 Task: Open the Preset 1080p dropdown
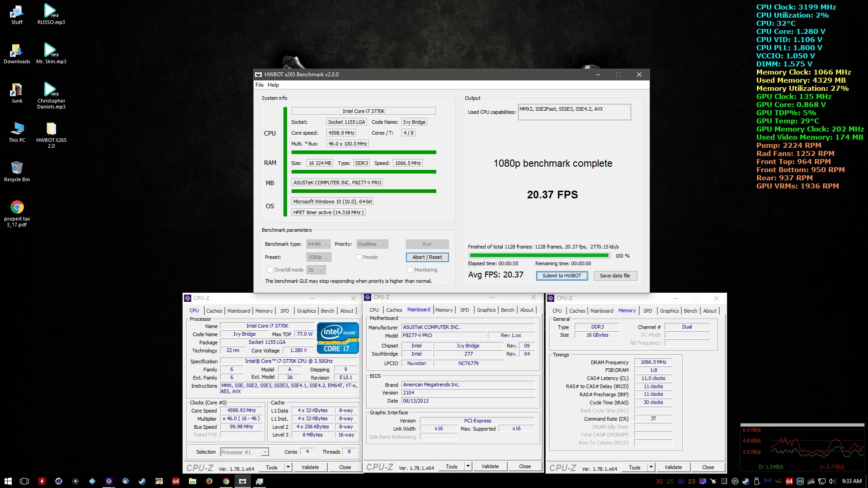[319, 257]
